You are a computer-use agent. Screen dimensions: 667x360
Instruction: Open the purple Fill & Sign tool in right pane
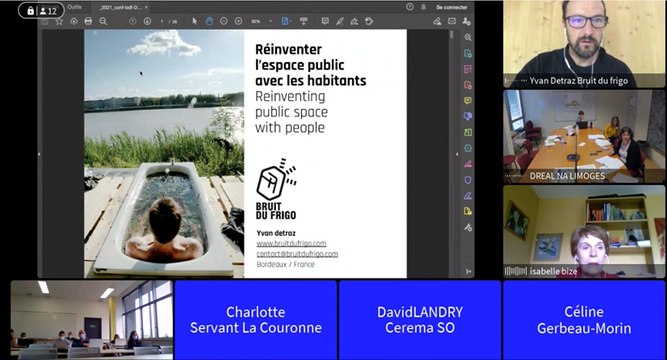pos(468,196)
